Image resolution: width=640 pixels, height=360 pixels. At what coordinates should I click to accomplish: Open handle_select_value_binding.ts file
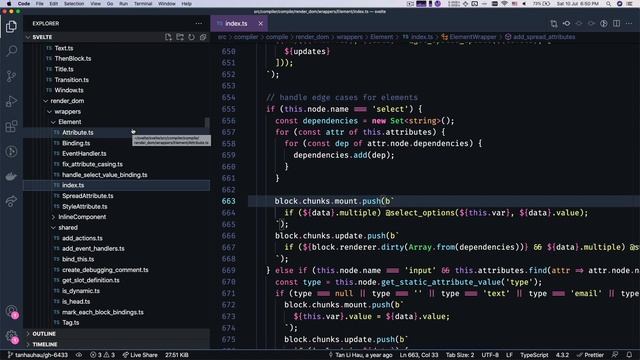(104, 175)
